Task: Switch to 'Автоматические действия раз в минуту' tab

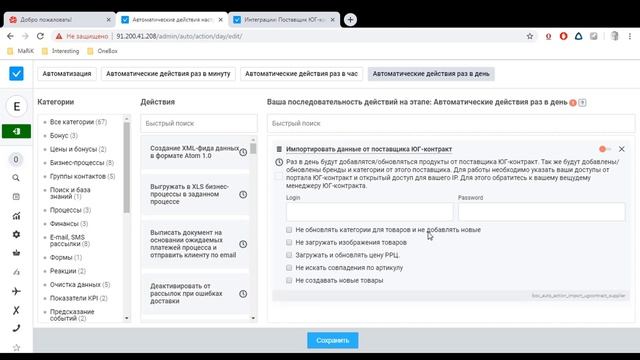Action: [x=168, y=74]
